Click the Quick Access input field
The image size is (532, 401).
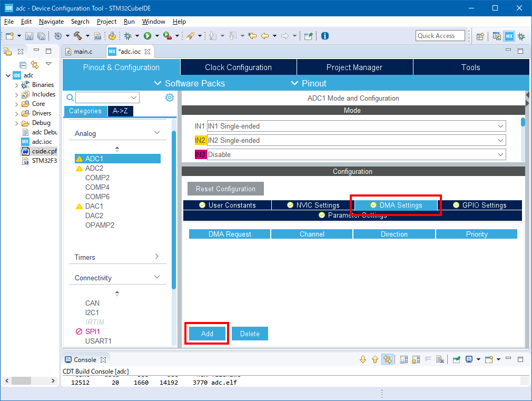coord(440,36)
